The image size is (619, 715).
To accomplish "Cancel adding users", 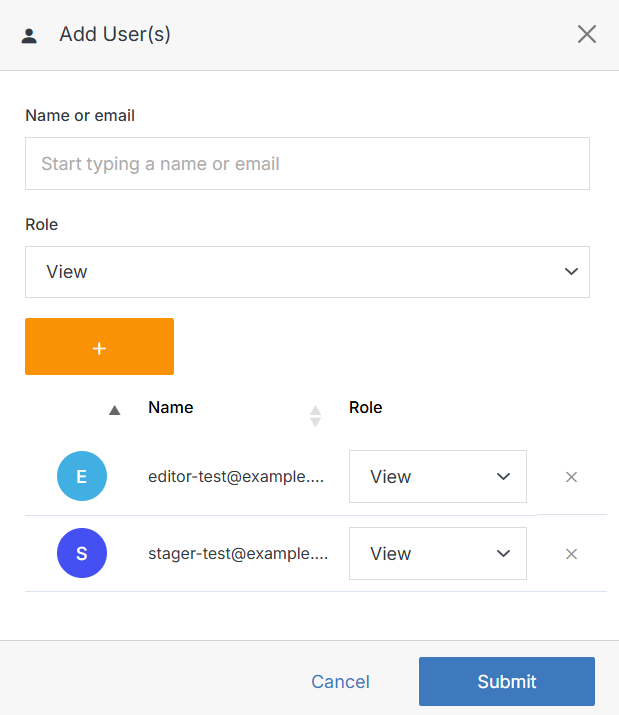I will point(340,682).
